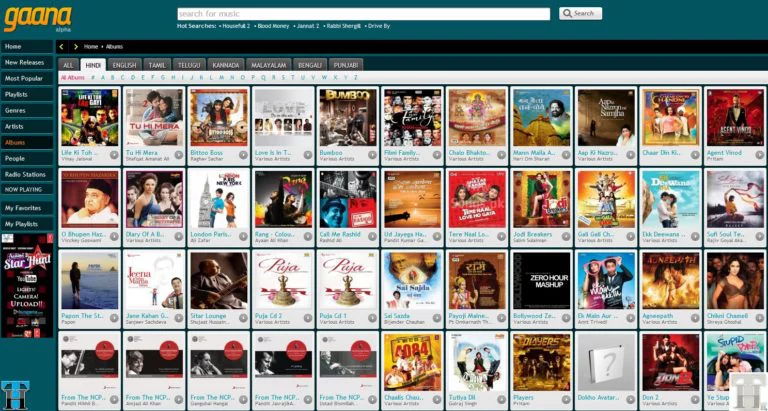Click the Search button
This screenshot has width=768, height=411.
(x=580, y=13)
